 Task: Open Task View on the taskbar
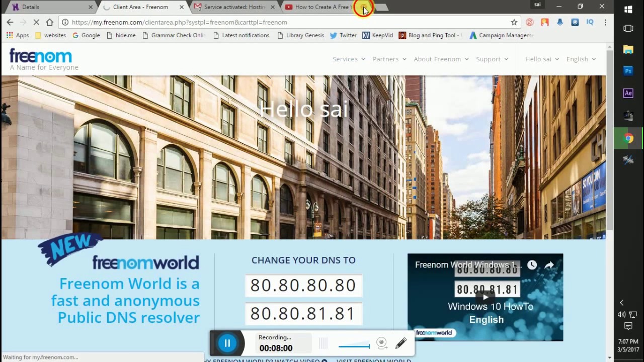(628, 29)
